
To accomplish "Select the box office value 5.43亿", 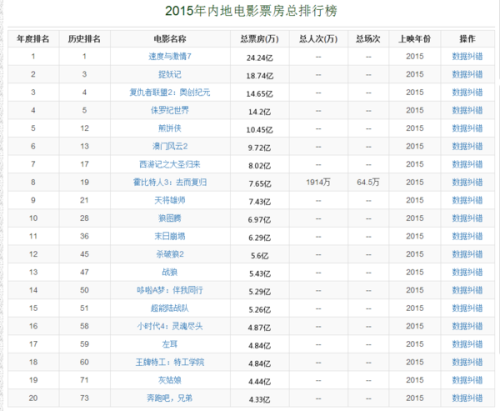I will point(260,274).
